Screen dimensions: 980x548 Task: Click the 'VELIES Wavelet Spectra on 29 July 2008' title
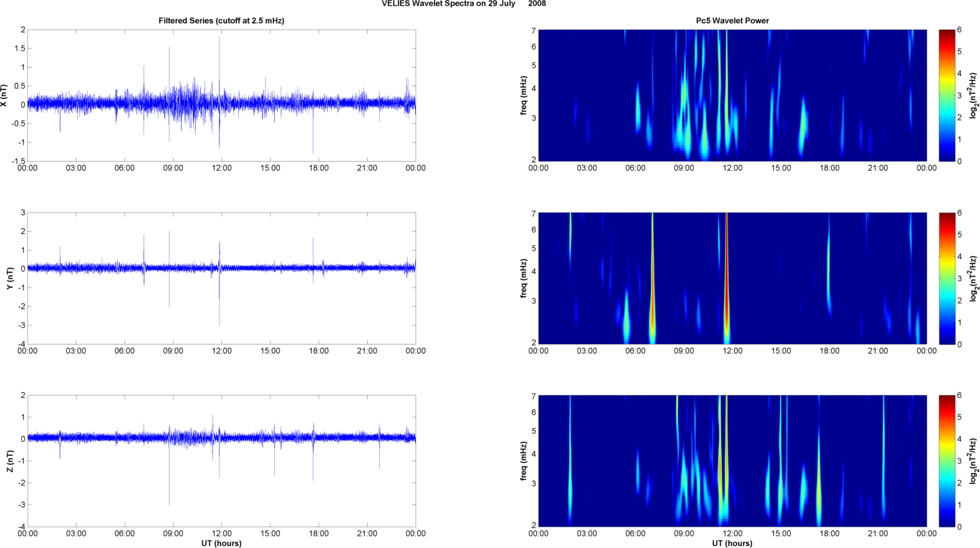pos(464,4)
